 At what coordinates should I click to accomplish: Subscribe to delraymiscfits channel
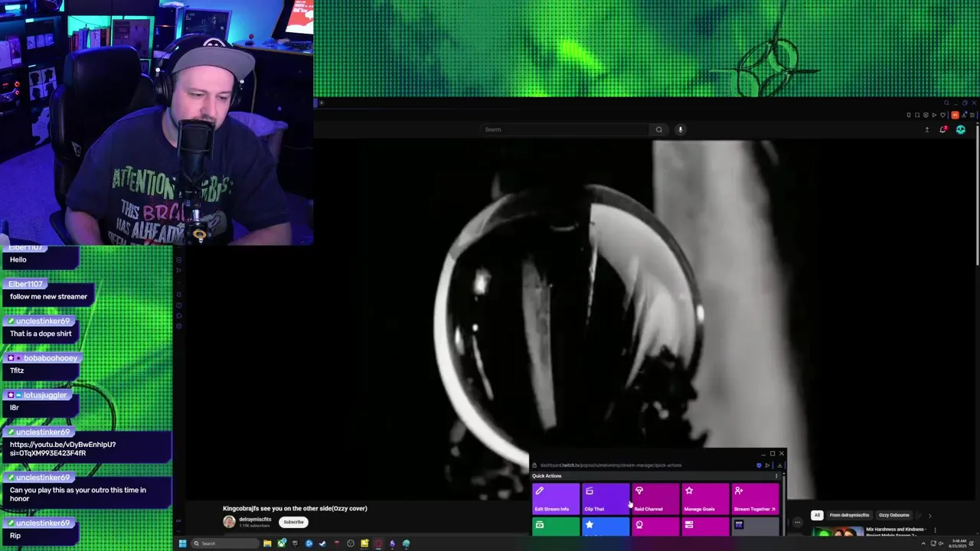tap(293, 522)
